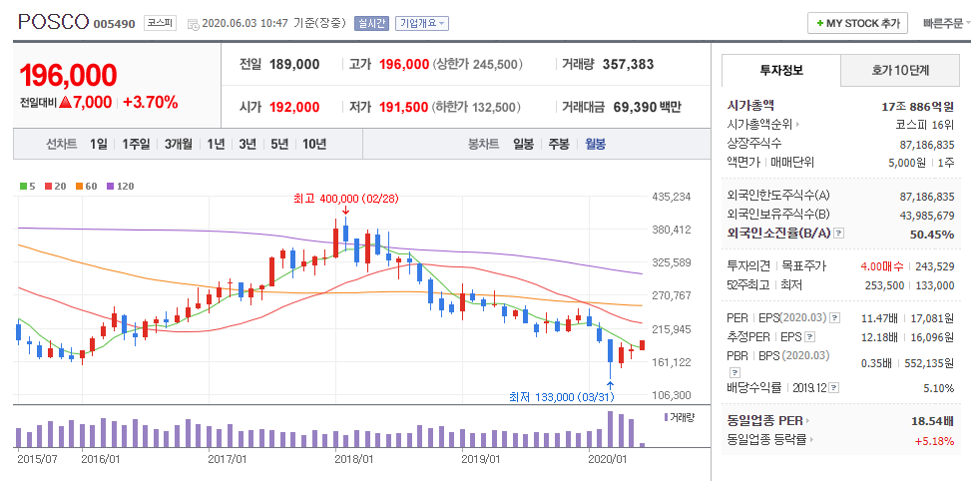Click the 동일업종 PER value 18.54배
The image size is (980, 481).
coord(932,421)
